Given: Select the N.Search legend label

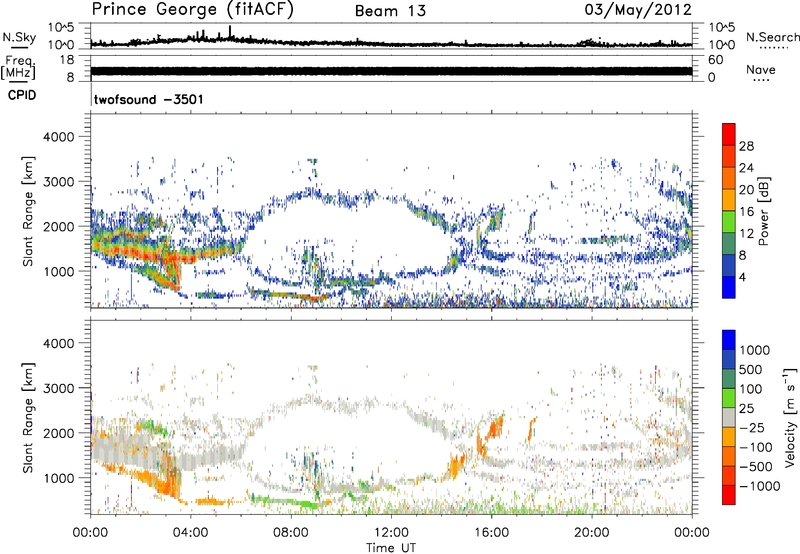Looking at the screenshot, I should 772,37.
